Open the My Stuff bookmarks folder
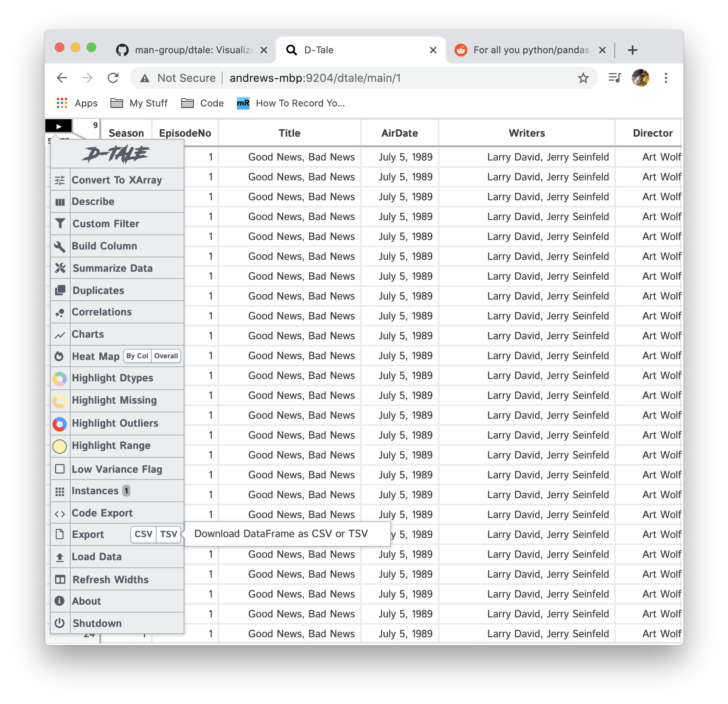 click(x=139, y=103)
